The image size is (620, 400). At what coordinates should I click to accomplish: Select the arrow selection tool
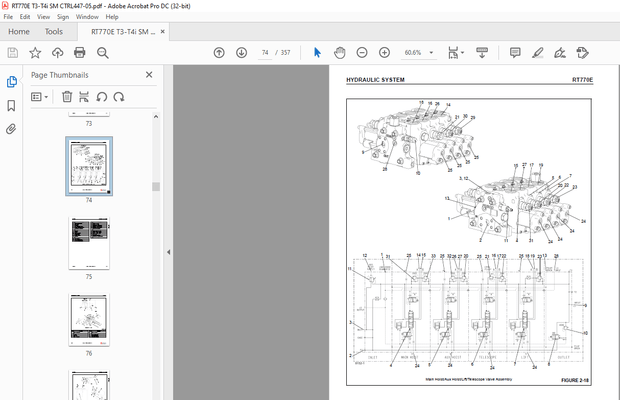317,53
